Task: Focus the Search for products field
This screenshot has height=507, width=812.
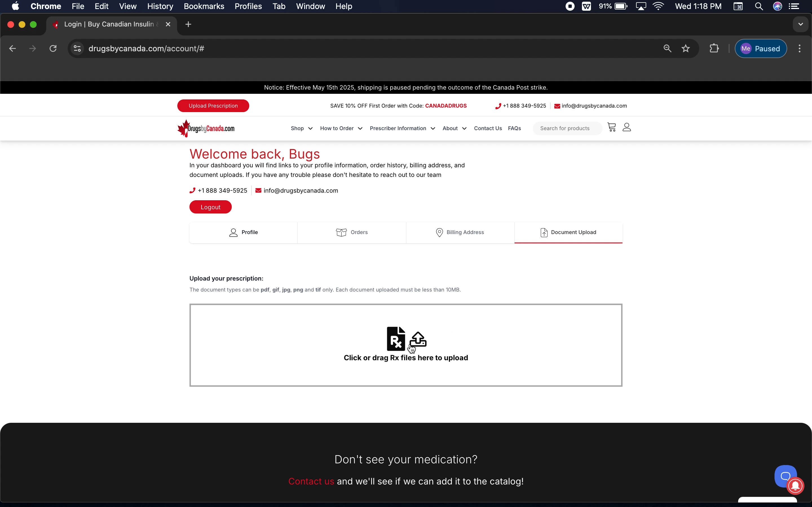Action: 567,128
